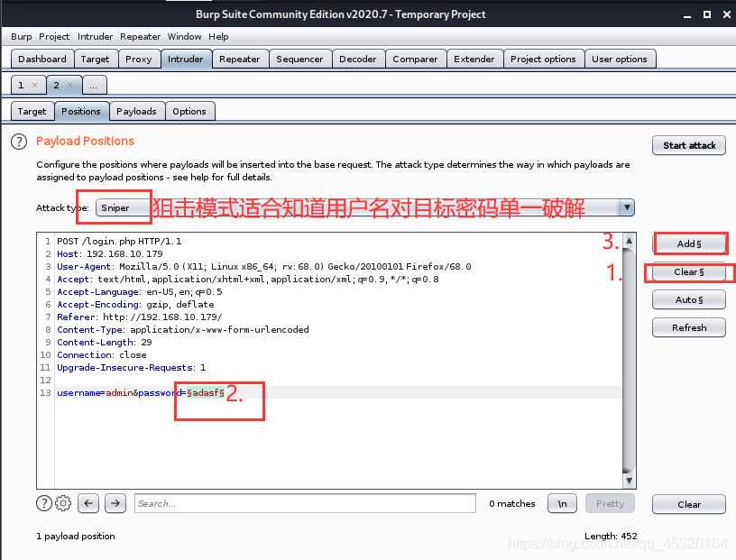Click the help icon beside the search bar
The width and height of the screenshot is (736, 560).
(44, 503)
